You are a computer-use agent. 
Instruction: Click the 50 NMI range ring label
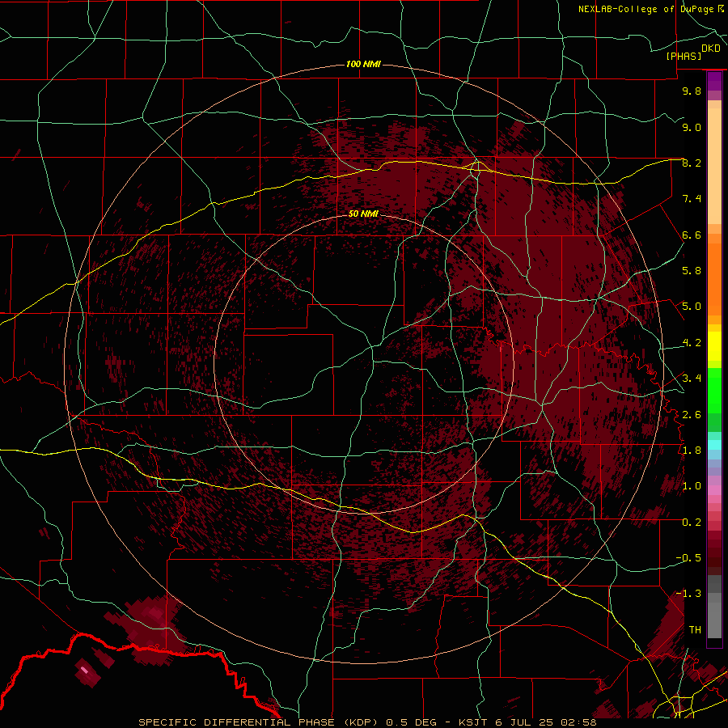[363, 214]
